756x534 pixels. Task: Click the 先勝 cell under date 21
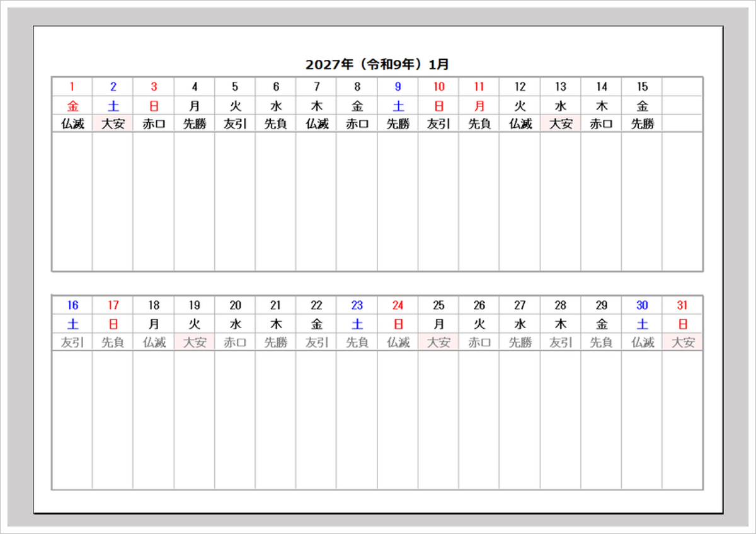pyautogui.click(x=276, y=343)
